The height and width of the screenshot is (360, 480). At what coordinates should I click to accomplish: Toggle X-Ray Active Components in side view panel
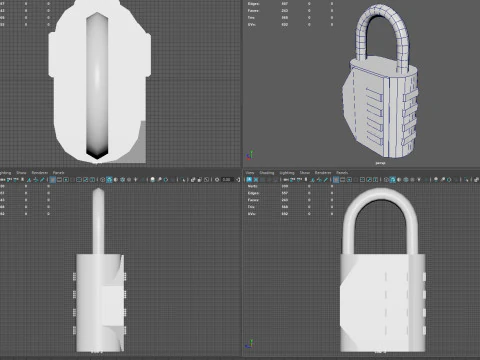(199, 179)
